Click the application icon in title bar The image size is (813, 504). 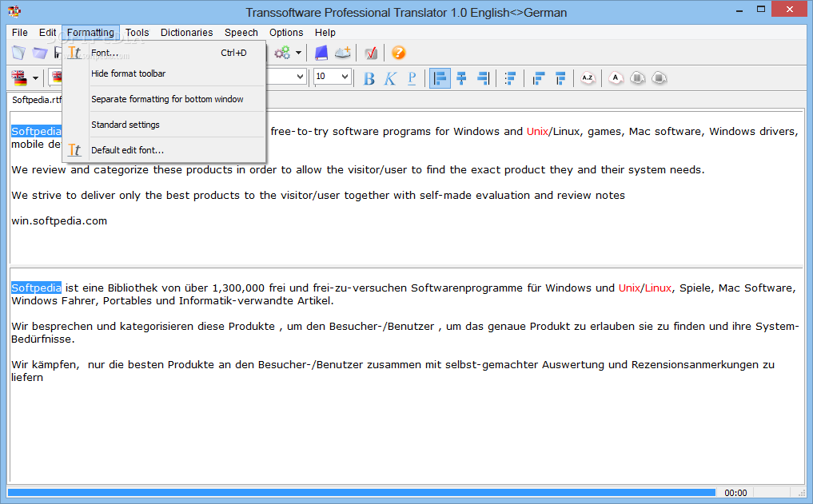pos(14,11)
